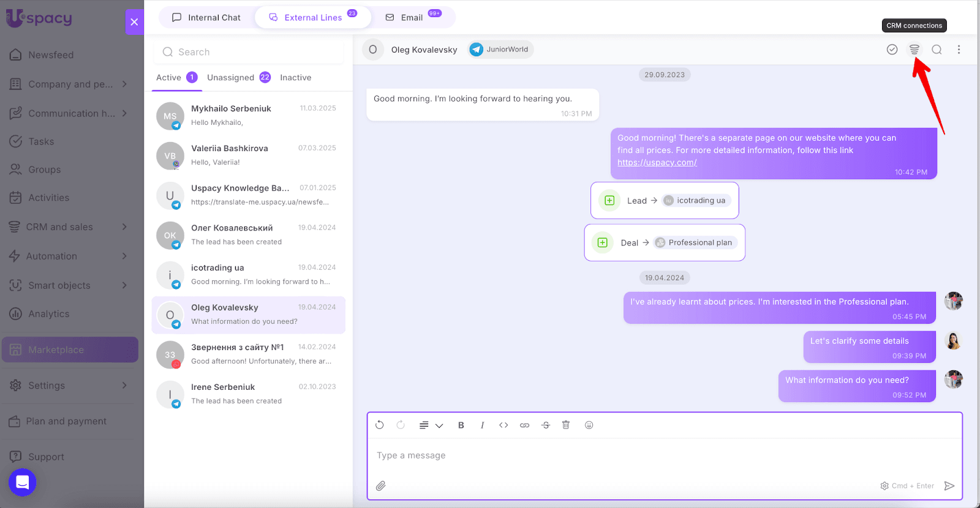The height and width of the screenshot is (508, 980).
Task: Switch to Internal Chat tab
Action: click(206, 18)
